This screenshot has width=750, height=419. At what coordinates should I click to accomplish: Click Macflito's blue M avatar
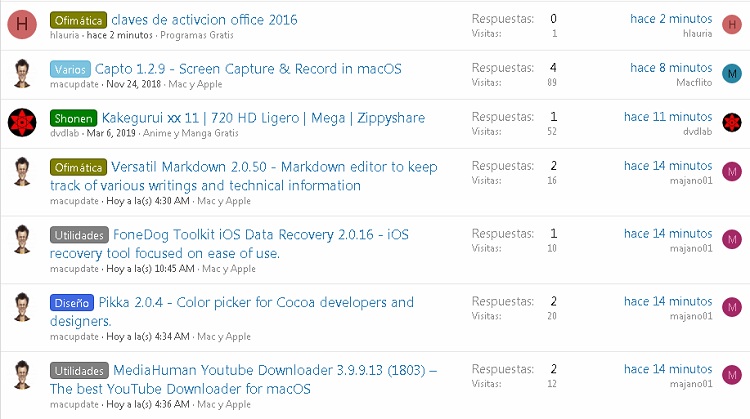(732, 74)
